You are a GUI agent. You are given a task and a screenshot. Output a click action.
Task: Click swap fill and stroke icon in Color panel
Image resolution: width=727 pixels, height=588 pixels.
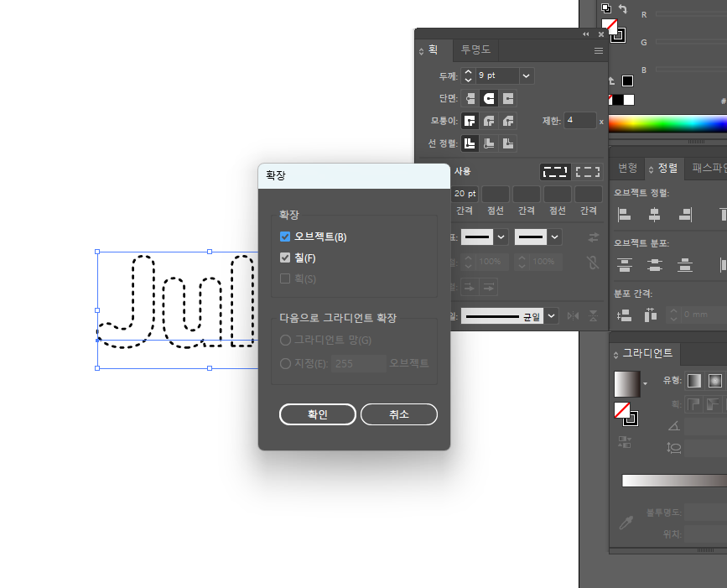(623, 9)
